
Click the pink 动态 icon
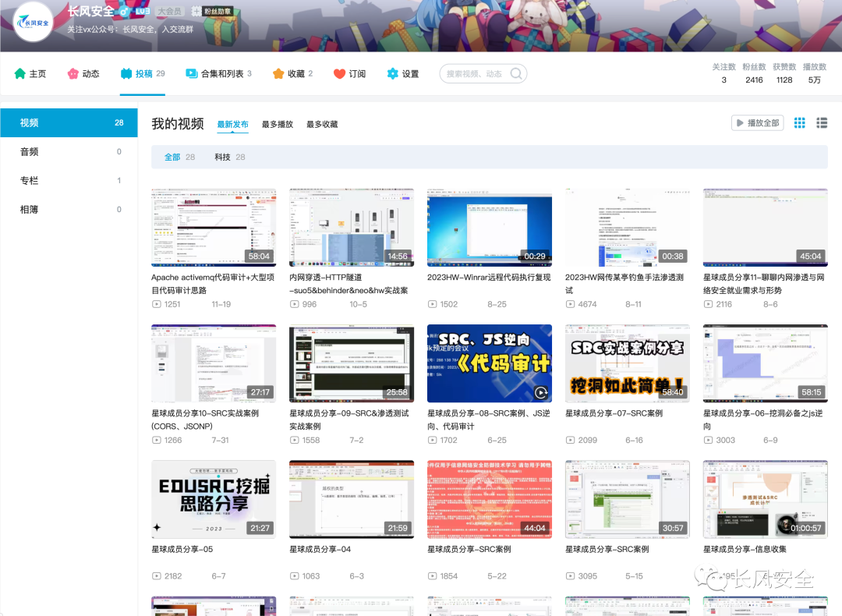73,73
